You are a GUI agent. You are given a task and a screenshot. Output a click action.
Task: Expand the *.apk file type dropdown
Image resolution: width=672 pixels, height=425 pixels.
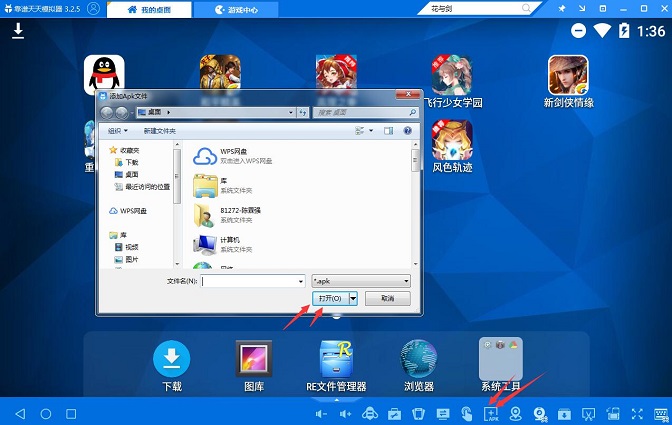[x=405, y=281]
